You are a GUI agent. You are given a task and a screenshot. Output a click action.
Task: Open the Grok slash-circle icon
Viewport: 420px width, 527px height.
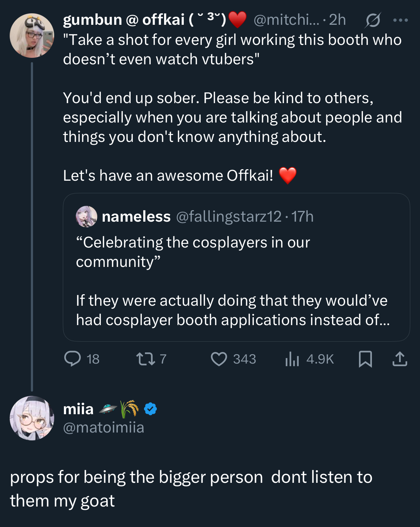(373, 20)
